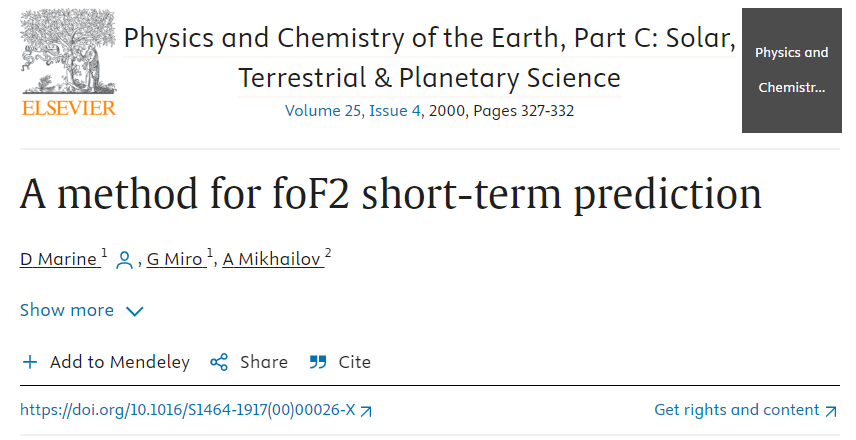Viewport: 856px width, 440px height.
Task: Click the Share button label
Action: click(263, 362)
